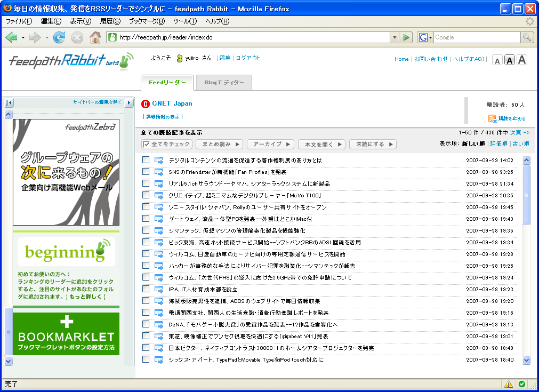539x392 pixels.
Task: Open the Firefox home icon
Action: click(95, 37)
